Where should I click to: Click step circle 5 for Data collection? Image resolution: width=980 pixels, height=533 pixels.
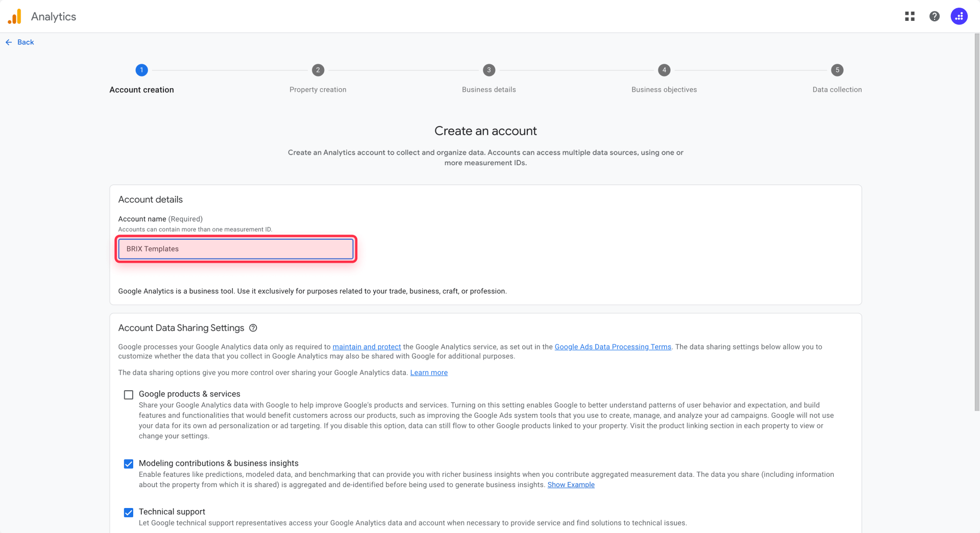click(838, 70)
